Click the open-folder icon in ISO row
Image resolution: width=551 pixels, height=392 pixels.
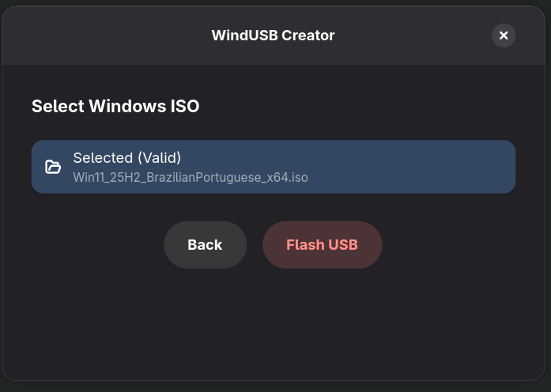tap(53, 167)
